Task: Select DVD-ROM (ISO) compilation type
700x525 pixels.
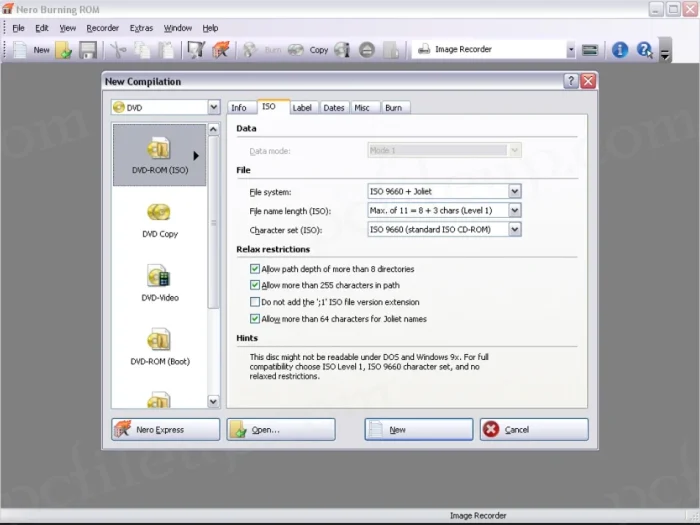Action: click(x=159, y=155)
